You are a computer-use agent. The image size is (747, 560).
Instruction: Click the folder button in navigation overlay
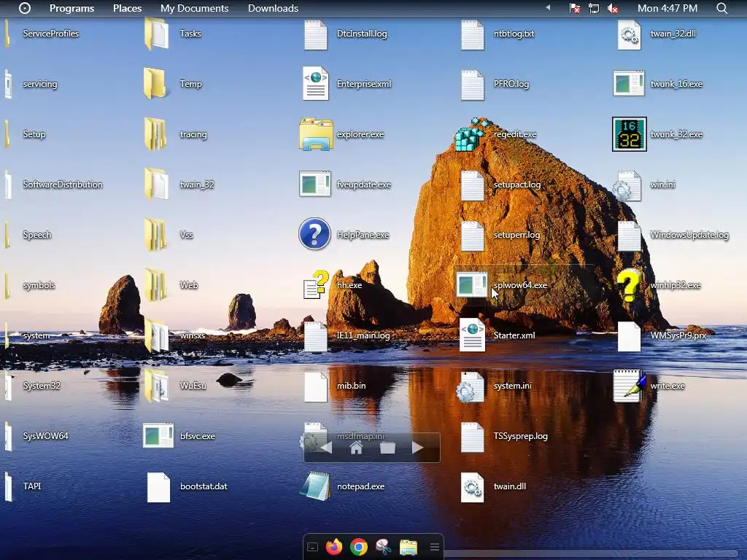tap(387, 448)
